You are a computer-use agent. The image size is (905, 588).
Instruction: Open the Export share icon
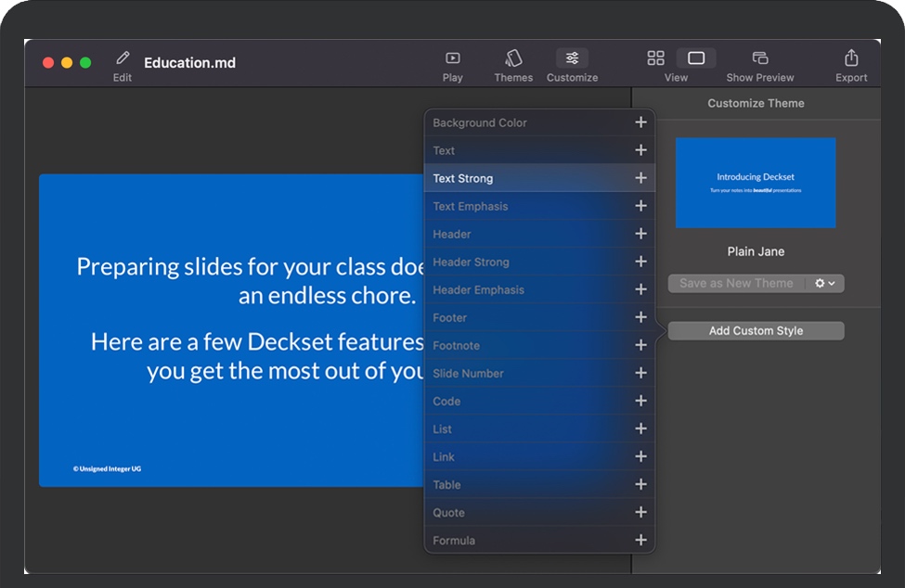tap(851, 58)
